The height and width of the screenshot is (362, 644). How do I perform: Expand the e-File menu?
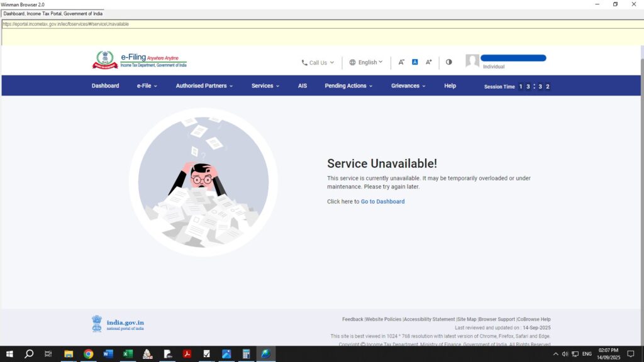coord(147,86)
